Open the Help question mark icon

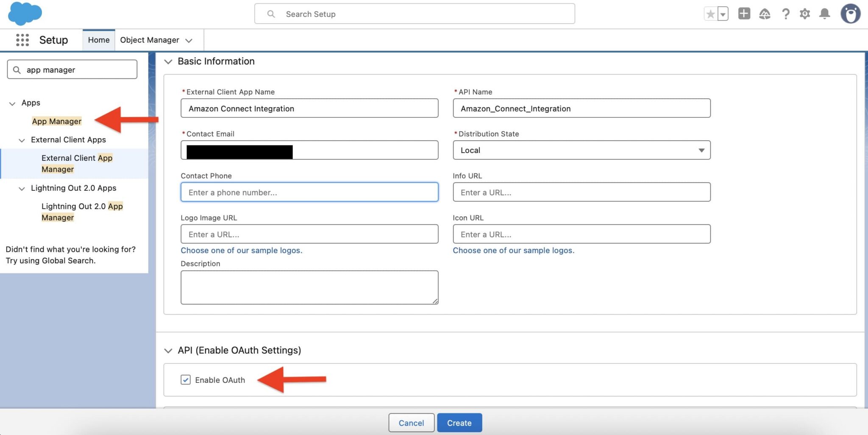point(785,14)
